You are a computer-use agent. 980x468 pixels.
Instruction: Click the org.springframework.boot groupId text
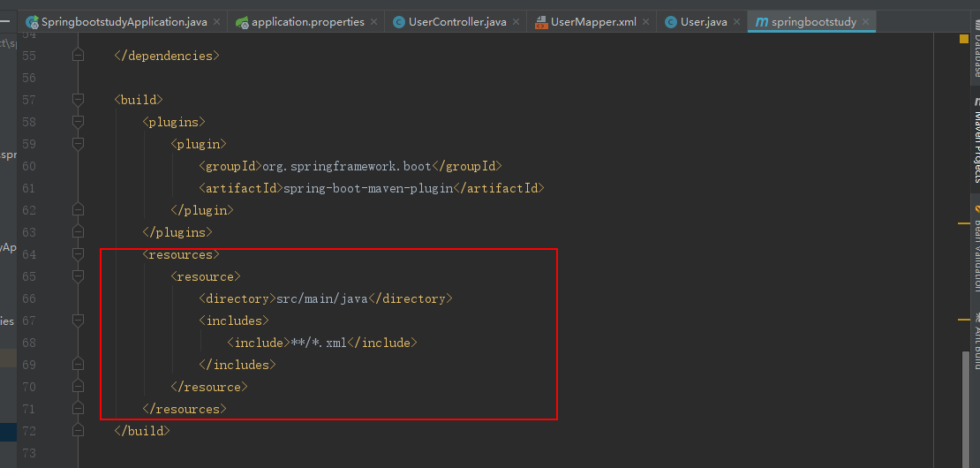(347, 166)
